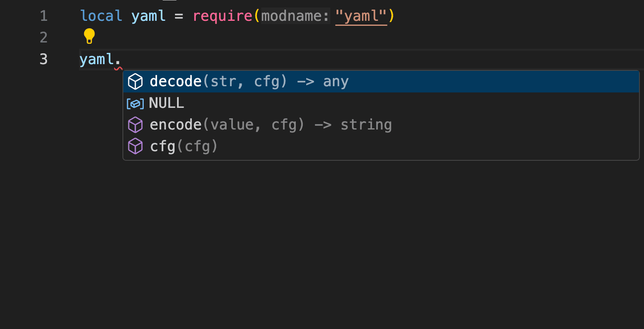Viewport: 644px width, 329px height.
Task: Click line number 2 in the gutter
Action: click(x=44, y=38)
